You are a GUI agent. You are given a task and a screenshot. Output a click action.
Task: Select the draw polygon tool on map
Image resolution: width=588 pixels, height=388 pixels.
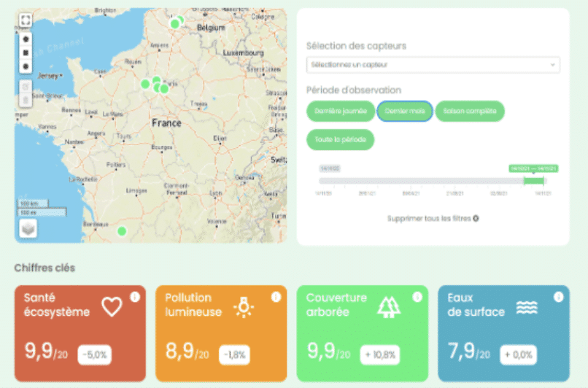[26, 39]
